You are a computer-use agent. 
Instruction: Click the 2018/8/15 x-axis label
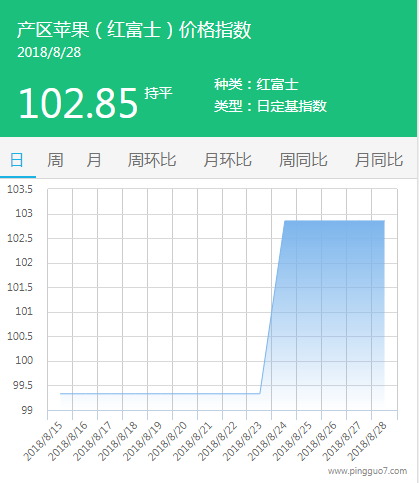point(43,441)
